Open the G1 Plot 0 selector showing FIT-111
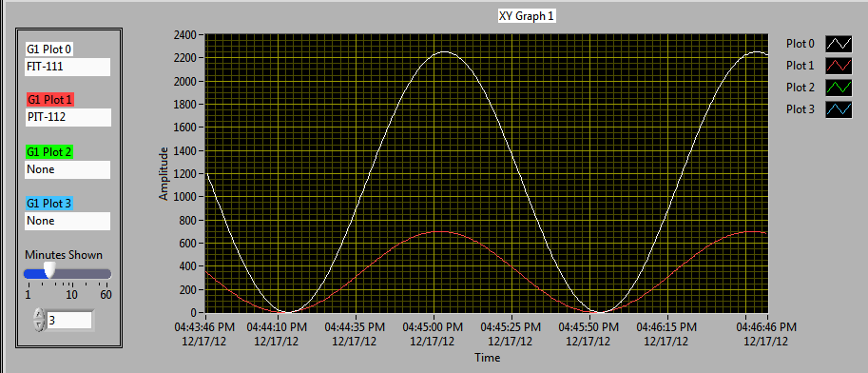The width and height of the screenshot is (868, 373). coord(68,67)
